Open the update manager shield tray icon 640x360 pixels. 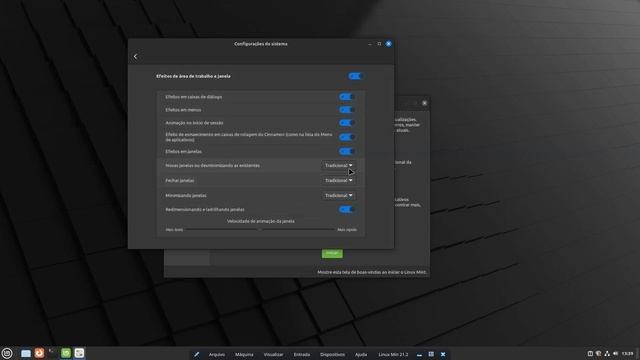pyautogui.click(x=598, y=353)
